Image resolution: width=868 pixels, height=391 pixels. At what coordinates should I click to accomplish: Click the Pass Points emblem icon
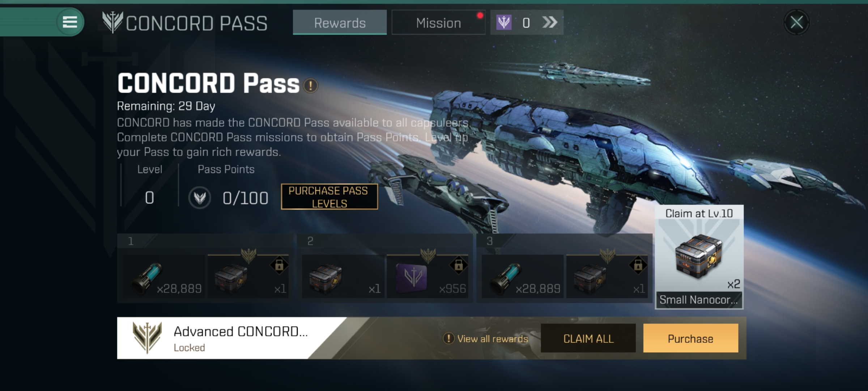click(x=200, y=198)
